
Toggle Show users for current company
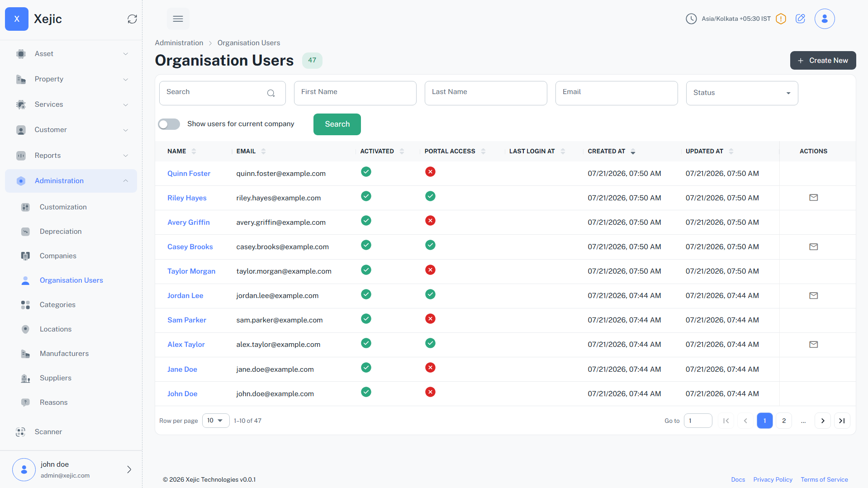[169, 124]
